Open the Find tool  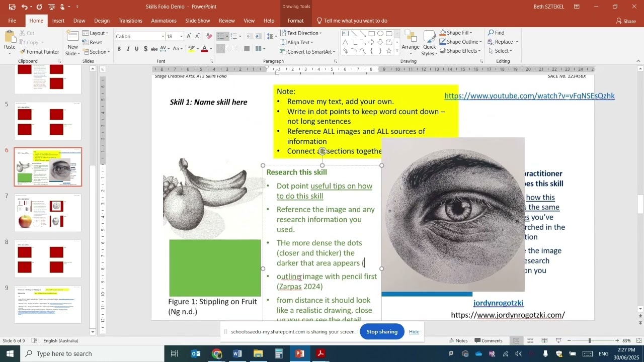(496, 33)
